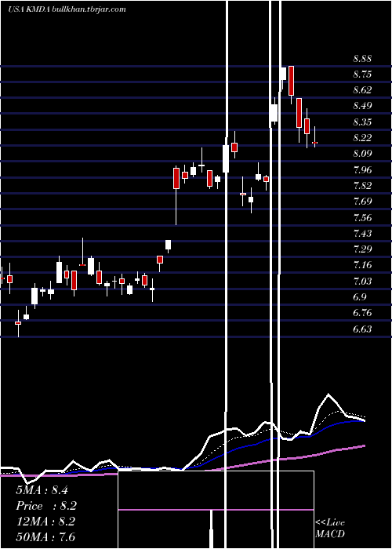Click the 8.35 price axis label

362,122
